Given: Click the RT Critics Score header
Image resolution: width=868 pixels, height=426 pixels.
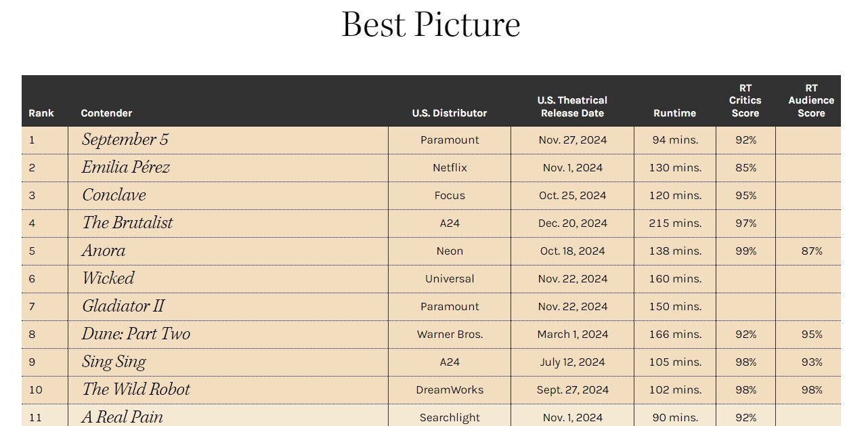Looking at the screenshot, I should tap(745, 100).
